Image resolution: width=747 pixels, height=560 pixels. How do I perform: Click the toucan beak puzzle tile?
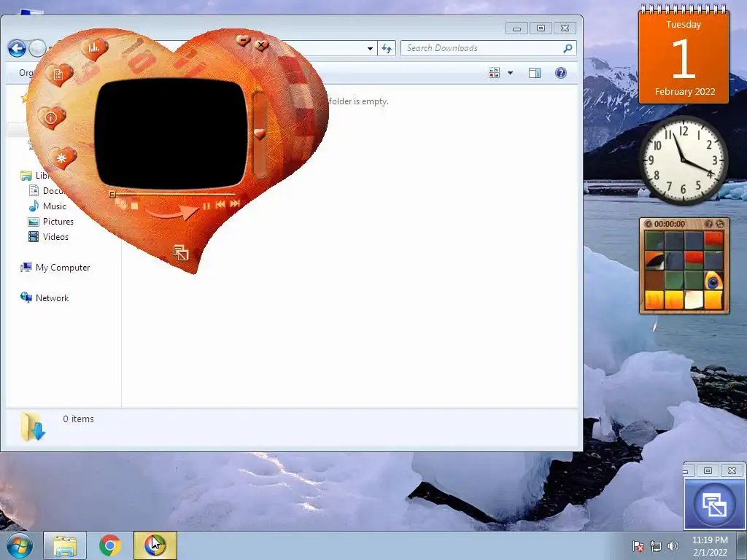tap(654, 260)
